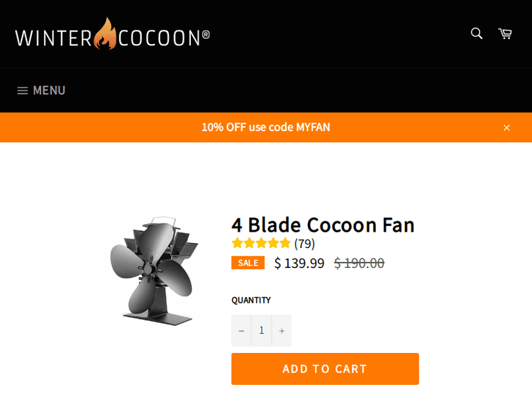Open the stove fan product image
The width and height of the screenshot is (532, 399).
click(x=154, y=271)
